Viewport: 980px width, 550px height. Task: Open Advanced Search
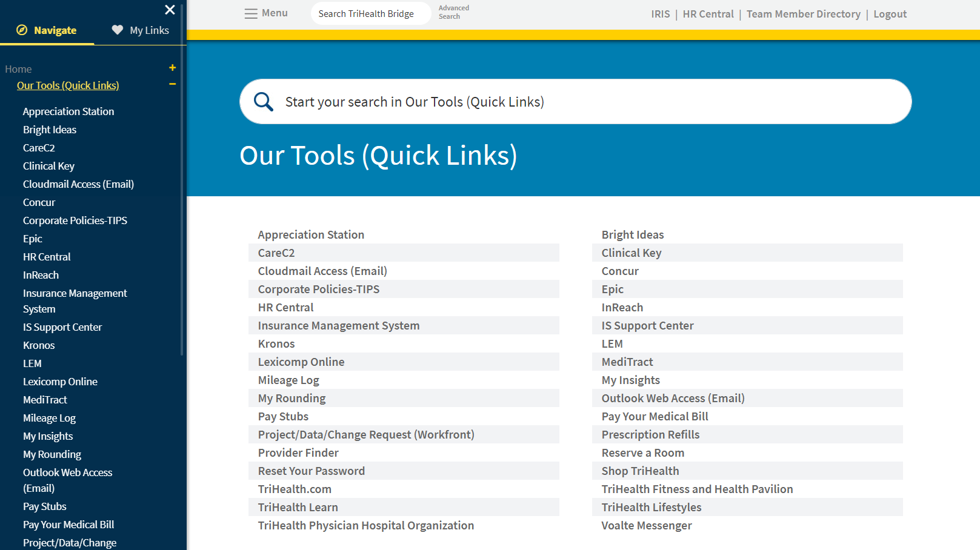453,12
